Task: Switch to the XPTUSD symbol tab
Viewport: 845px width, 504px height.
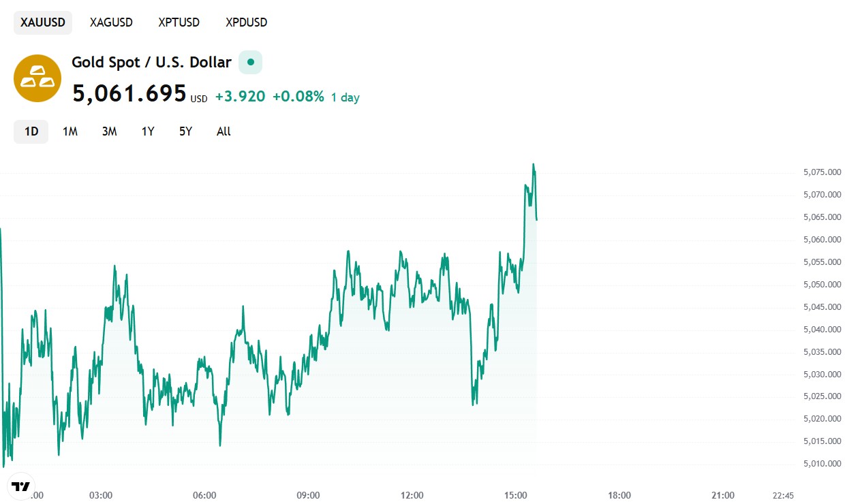Action: coord(179,22)
